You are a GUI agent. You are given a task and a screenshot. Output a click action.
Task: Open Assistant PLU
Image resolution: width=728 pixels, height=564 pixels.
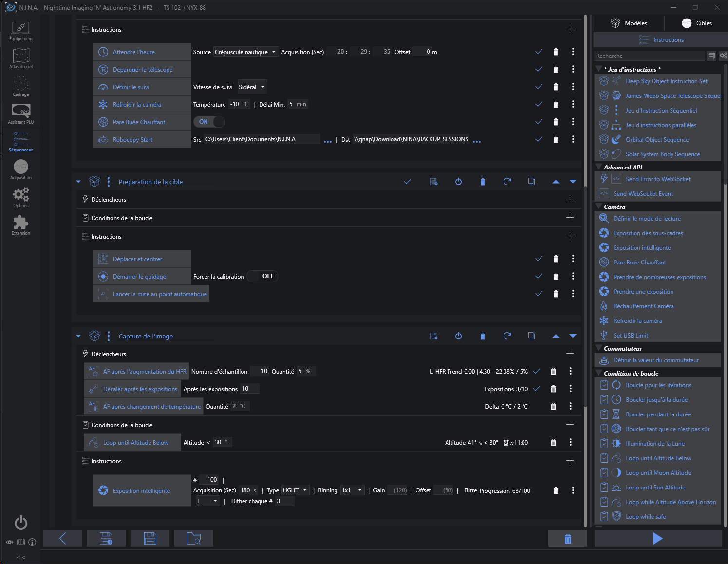point(21,114)
